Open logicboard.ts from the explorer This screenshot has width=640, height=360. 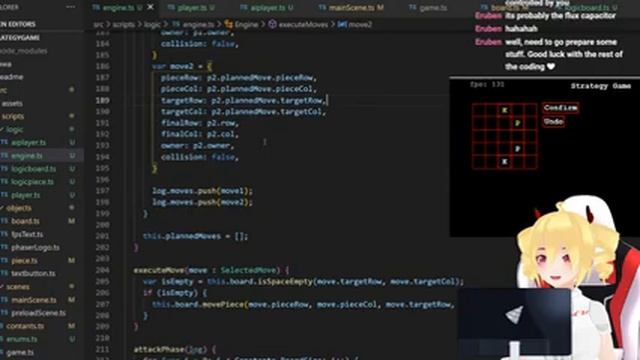point(33,169)
